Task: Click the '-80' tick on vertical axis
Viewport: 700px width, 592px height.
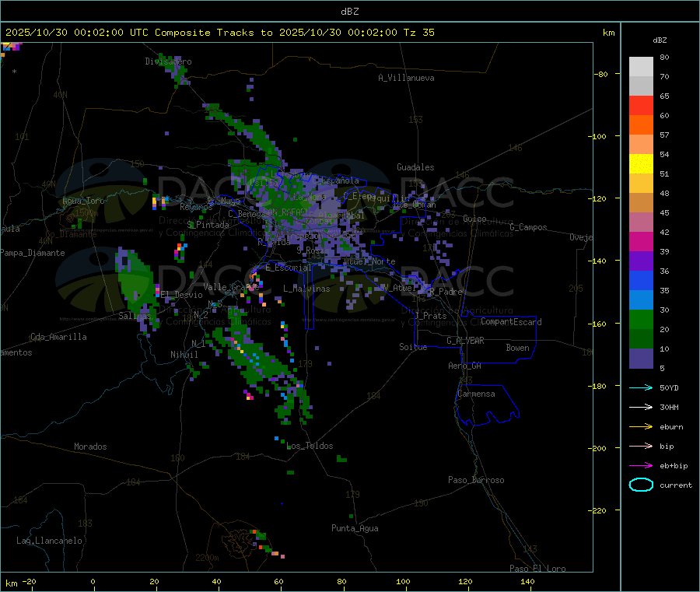Action: [x=600, y=74]
